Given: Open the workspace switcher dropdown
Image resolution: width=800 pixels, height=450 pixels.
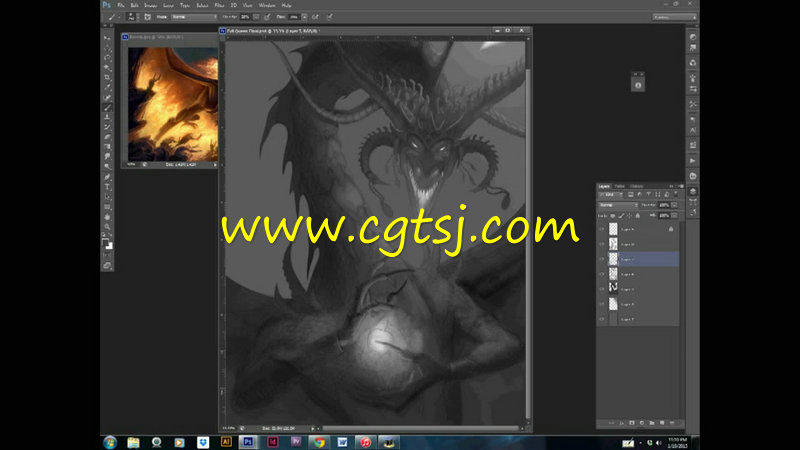Looking at the screenshot, I should pyautogui.click(x=674, y=17).
